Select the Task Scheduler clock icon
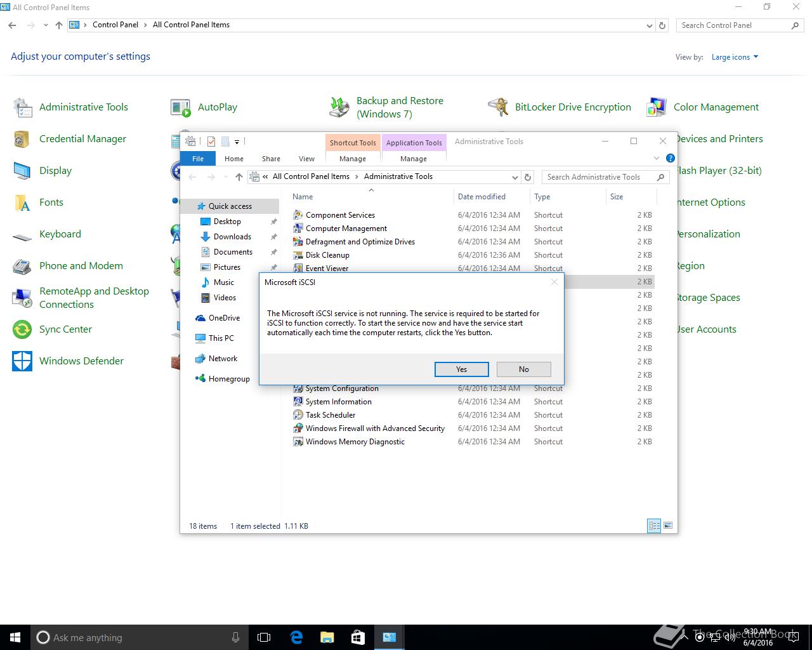 (298, 415)
